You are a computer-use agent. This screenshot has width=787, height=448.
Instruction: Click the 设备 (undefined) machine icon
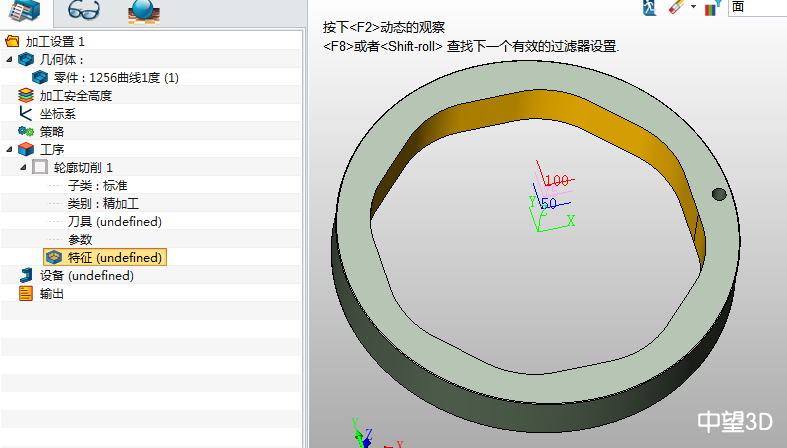click(x=25, y=276)
